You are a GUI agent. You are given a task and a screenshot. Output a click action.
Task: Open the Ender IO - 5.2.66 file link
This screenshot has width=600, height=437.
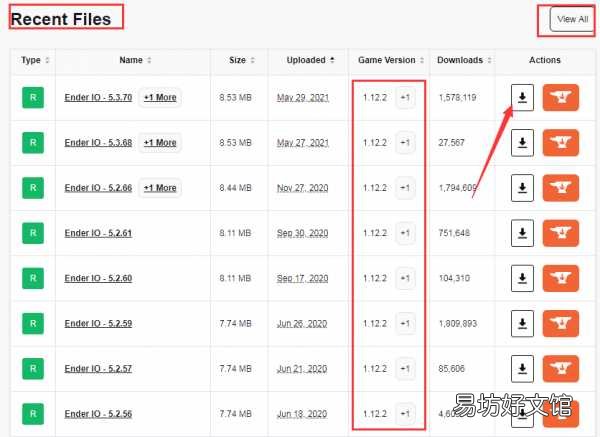(98, 188)
